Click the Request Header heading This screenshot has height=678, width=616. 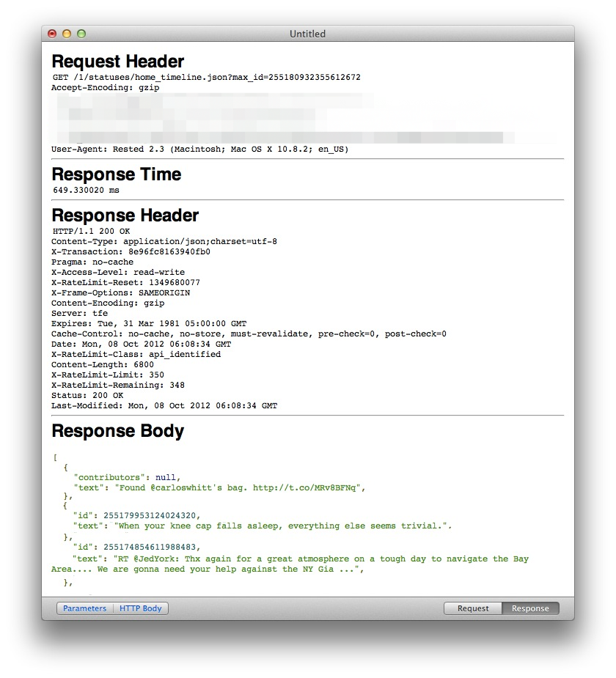click(x=117, y=62)
